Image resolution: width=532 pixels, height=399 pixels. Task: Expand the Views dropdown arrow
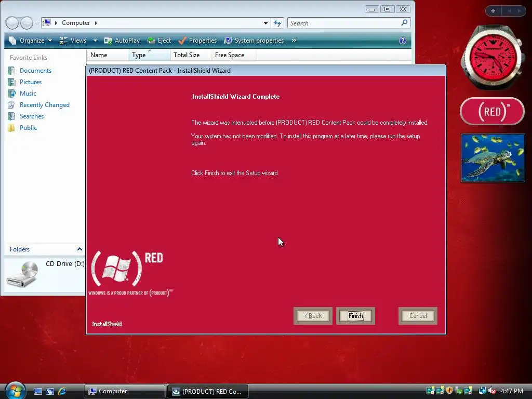[95, 41]
